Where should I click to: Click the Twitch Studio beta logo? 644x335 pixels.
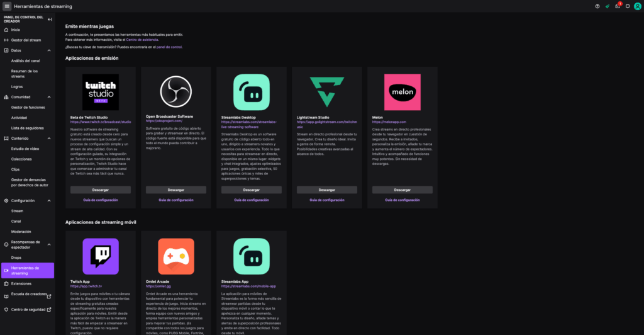point(101,92)
